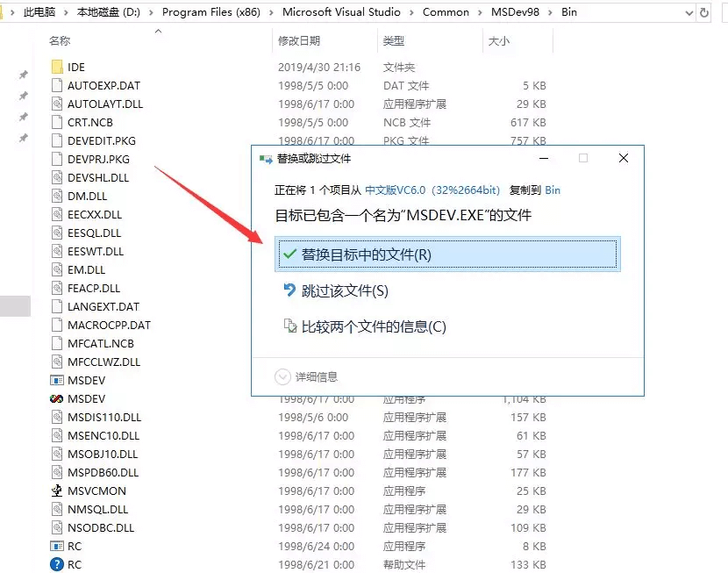Screen dimensions: 728x573
Task: Click the FEACP.DLL file icon
Action: pos(57,288)
